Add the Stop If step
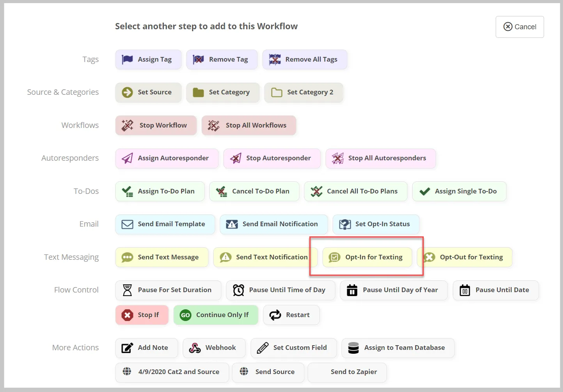This screenshot has width=563, height=392. coord(142,315)
